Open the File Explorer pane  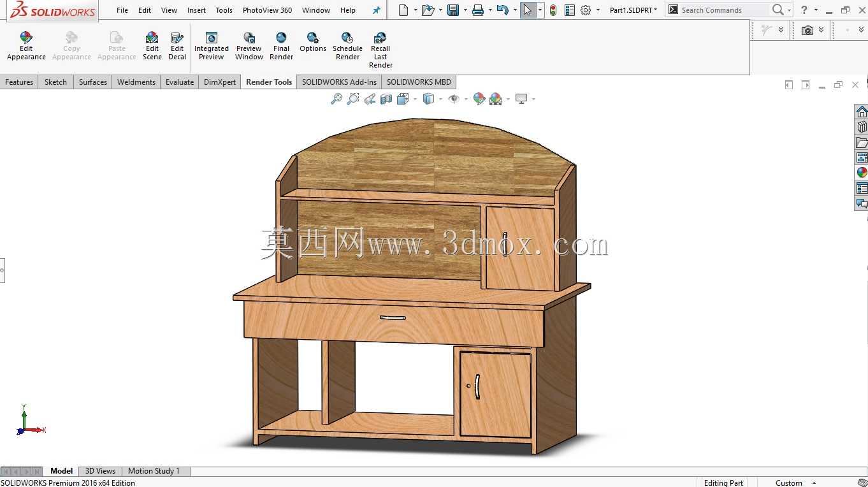[862, 143]
